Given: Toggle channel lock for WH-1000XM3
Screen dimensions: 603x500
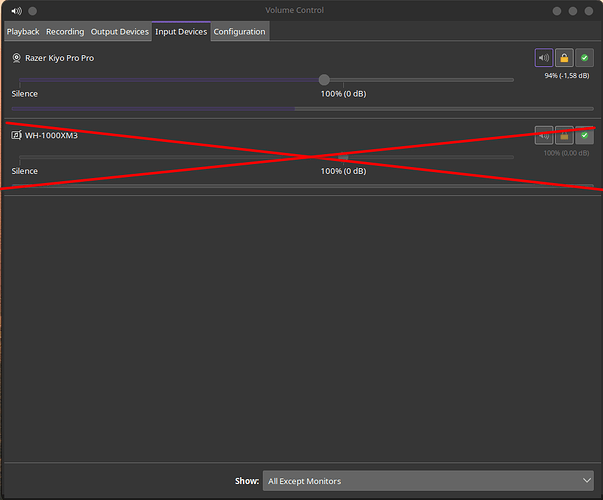Looking at the screenshot, I should [564, 135].
